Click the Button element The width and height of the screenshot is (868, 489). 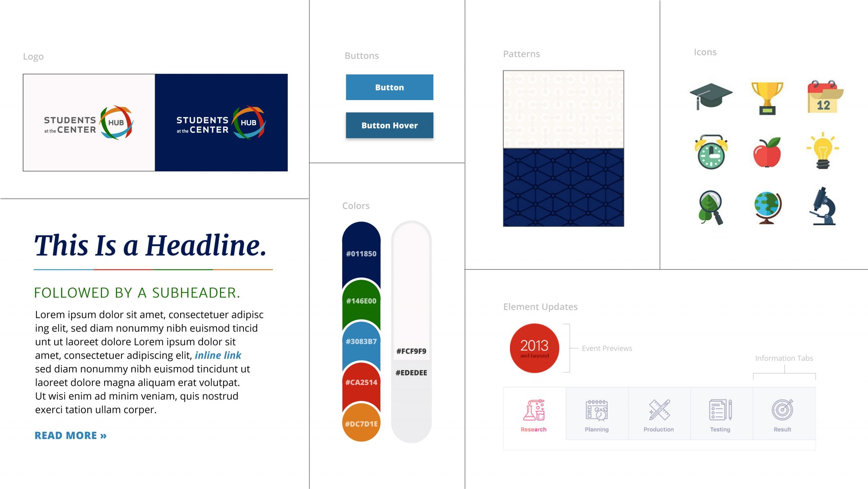[390, 87]
